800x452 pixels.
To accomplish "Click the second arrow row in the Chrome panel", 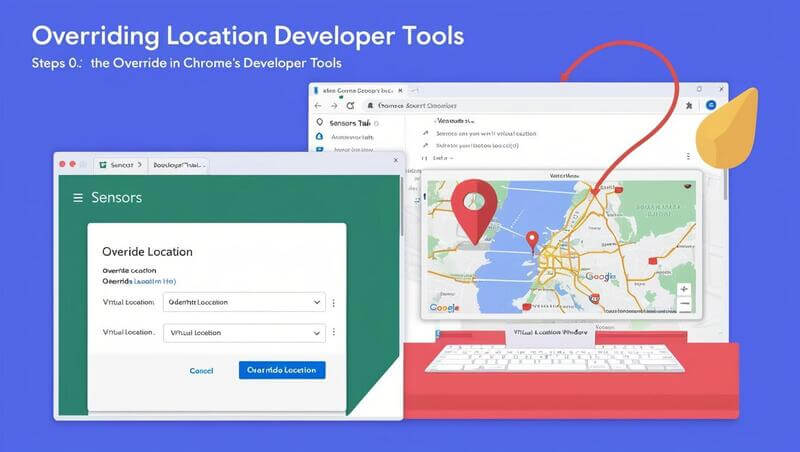I will (471, 145).
